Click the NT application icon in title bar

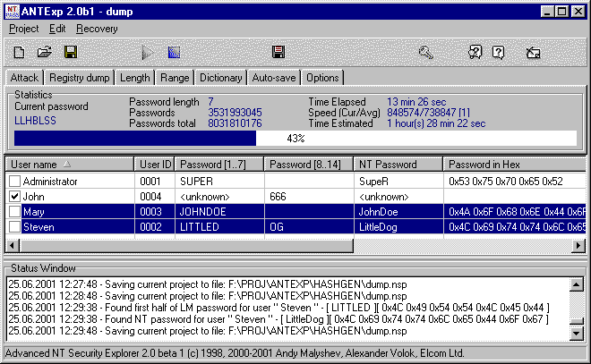point(12,12)
